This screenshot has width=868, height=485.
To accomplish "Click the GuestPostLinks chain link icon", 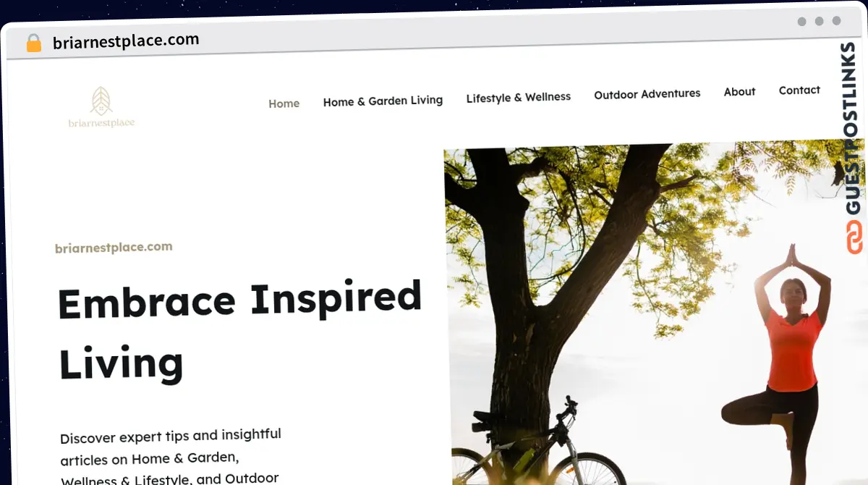I will (x=854, y=237).
